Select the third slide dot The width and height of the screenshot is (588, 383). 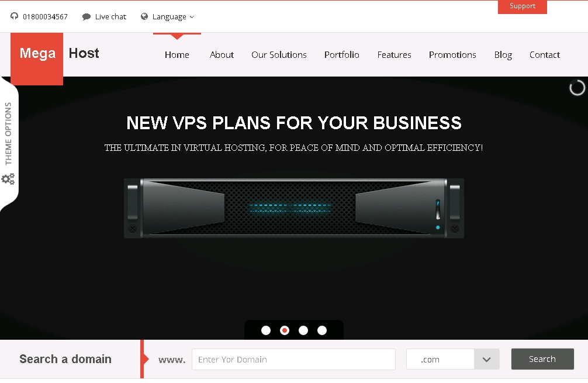[x=303, y=330]
